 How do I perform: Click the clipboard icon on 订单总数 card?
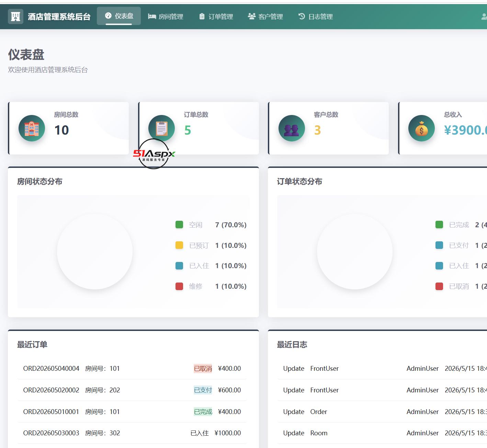[161, 128]
